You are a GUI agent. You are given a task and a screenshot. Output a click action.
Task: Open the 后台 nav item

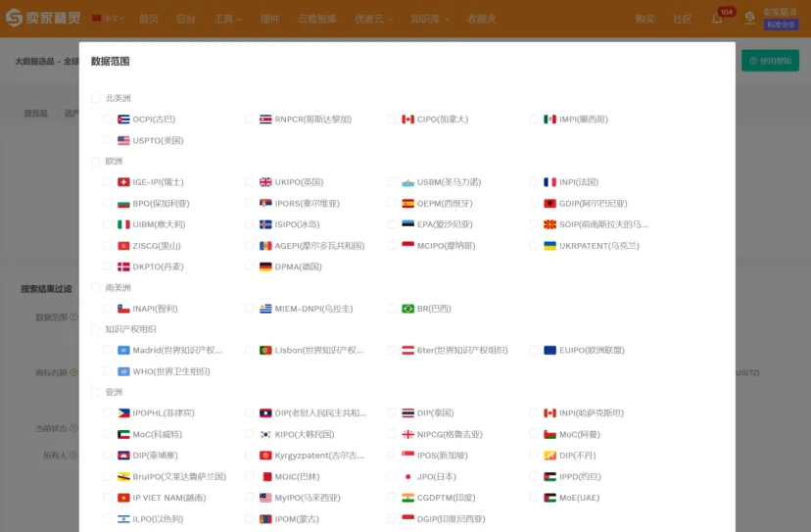186,19
